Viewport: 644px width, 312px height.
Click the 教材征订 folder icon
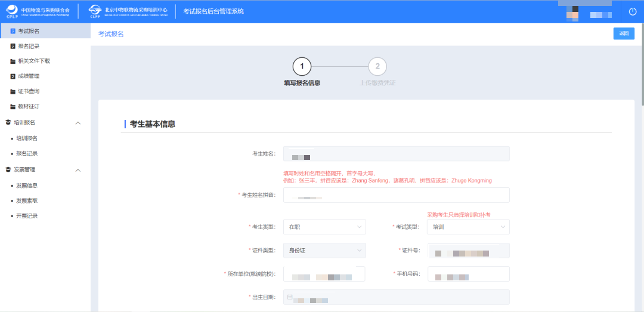coord(13,106)
